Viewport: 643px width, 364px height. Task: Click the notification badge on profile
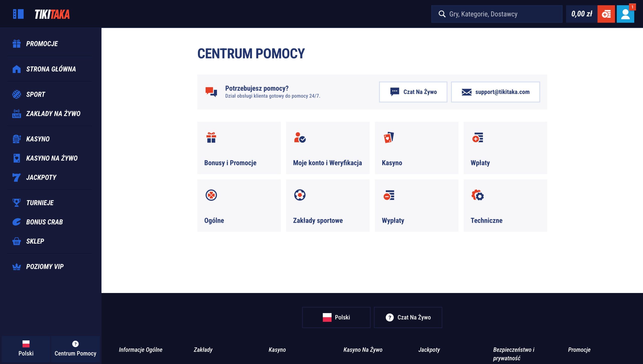point(632,7)
